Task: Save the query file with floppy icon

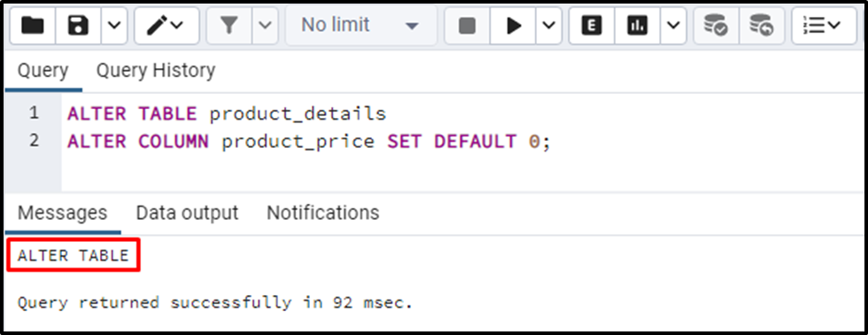Action: pos(78,26)
